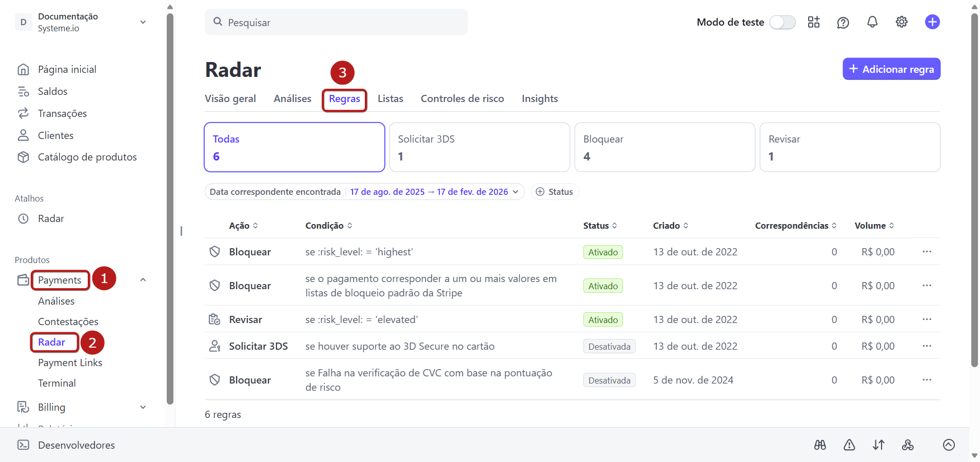980x462 pixels.
Task: Open the notifications bell icon
Action: [x=872, y=22]
